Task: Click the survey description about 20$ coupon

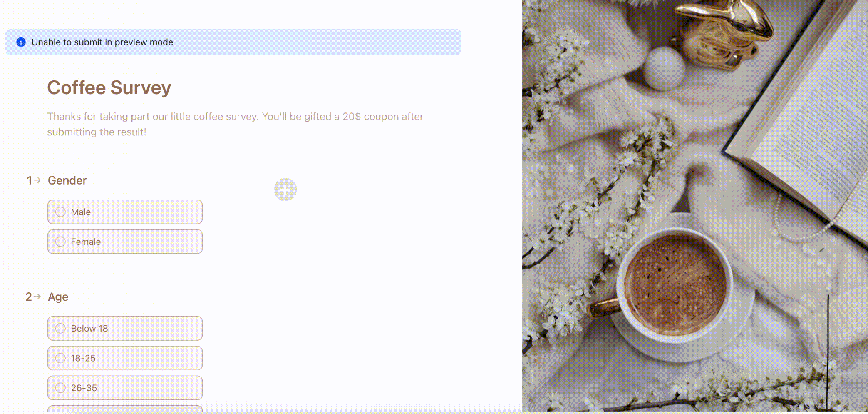Action: pos(235,124)
